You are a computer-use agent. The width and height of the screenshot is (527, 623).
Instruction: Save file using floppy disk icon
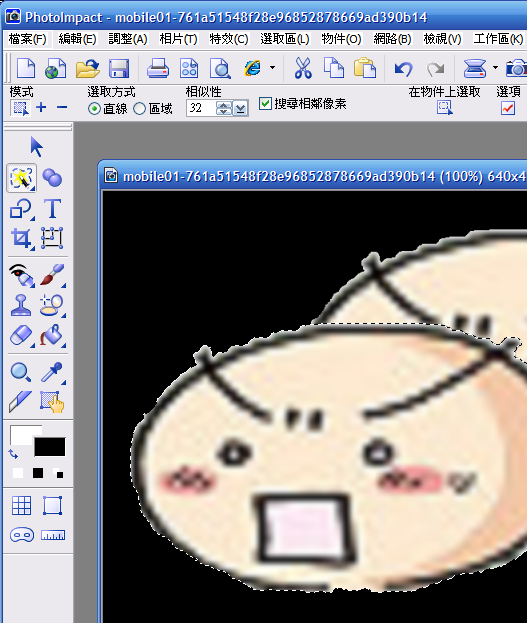(x=118, y=68)
